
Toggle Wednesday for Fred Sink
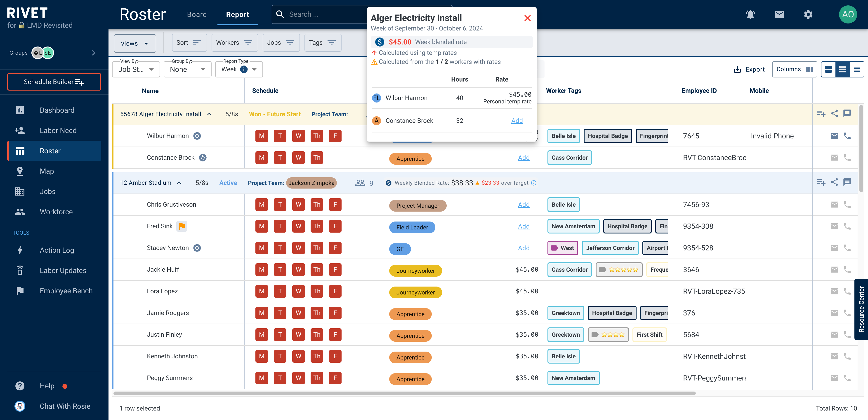(x=298, y=226)
